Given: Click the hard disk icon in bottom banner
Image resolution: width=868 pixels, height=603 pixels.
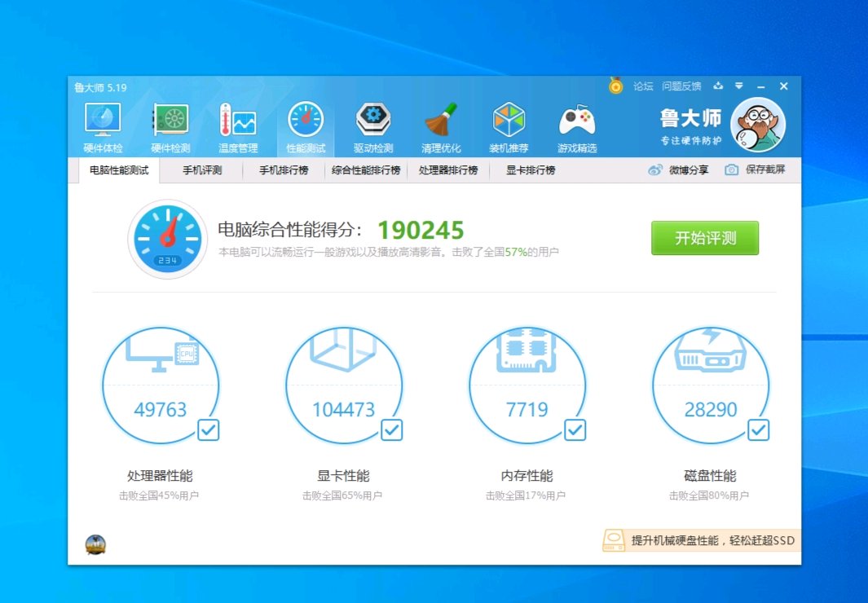Looking at the screenshot, I should (614, 540).
